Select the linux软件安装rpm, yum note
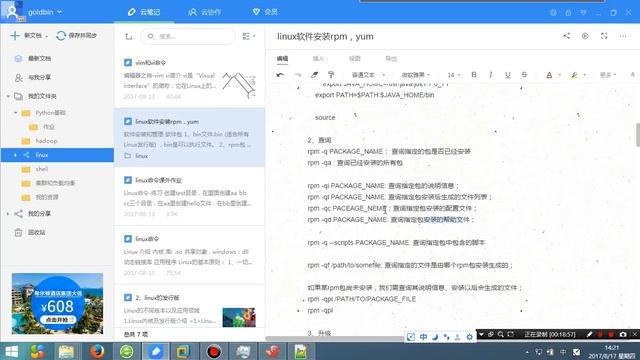640x360 pixels. pos(189,137)
